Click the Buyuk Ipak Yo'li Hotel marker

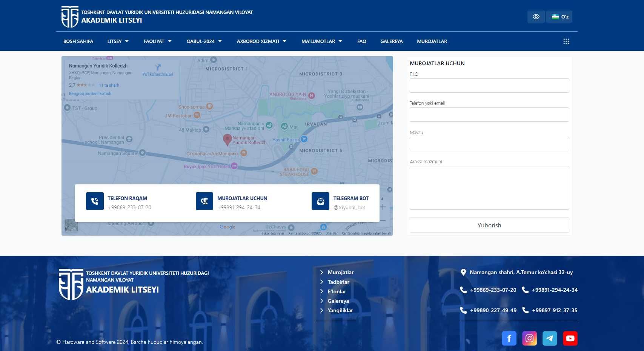(234, 166)
